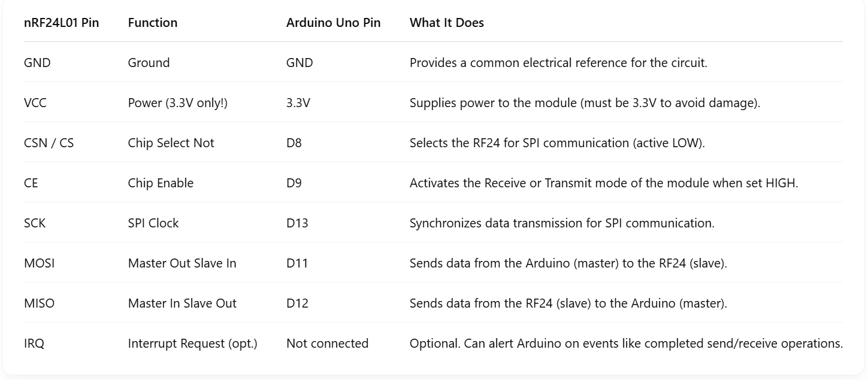The height and width of the screenshot is (380, 868).
Task: Click the MOSI pin cell
Action: coord(40,263)
